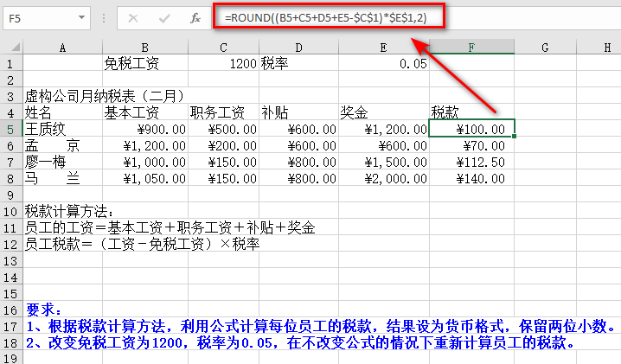Click the Insert Function fx icon
This screenshot has width=621, height=364.
pyautogui.click(x=195, y=17)
